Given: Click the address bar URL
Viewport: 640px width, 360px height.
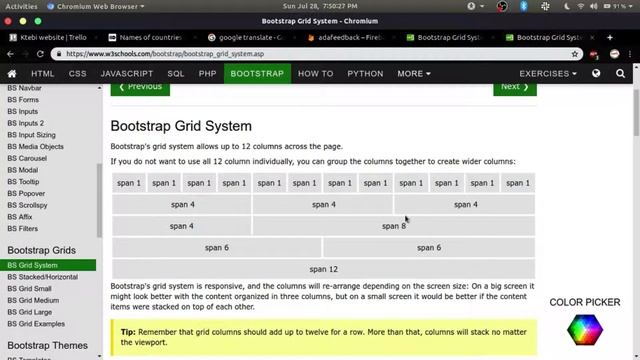Looking at the screenshot, I should click(x=165, y=54).
